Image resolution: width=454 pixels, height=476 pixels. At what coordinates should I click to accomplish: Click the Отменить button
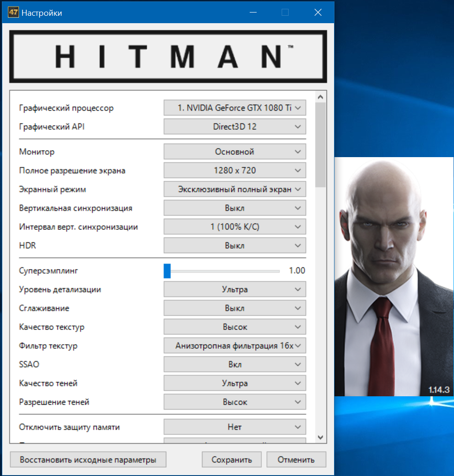[296, 460]
